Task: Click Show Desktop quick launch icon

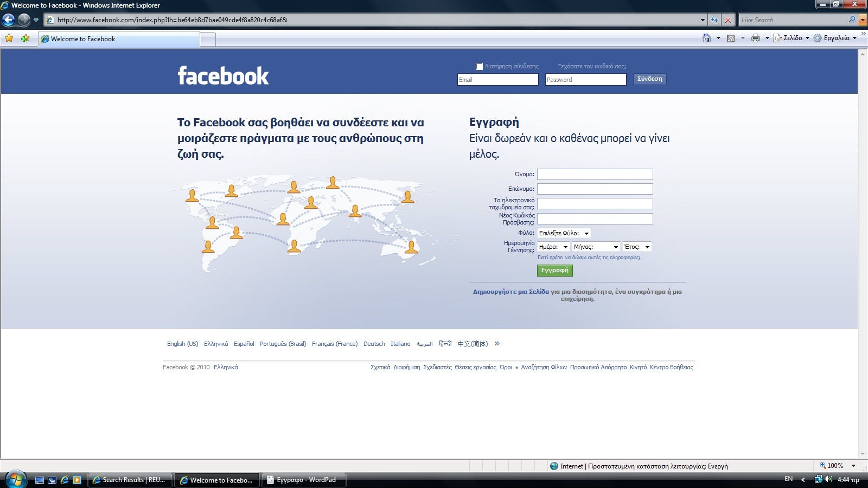Action: tap(39, 480)
